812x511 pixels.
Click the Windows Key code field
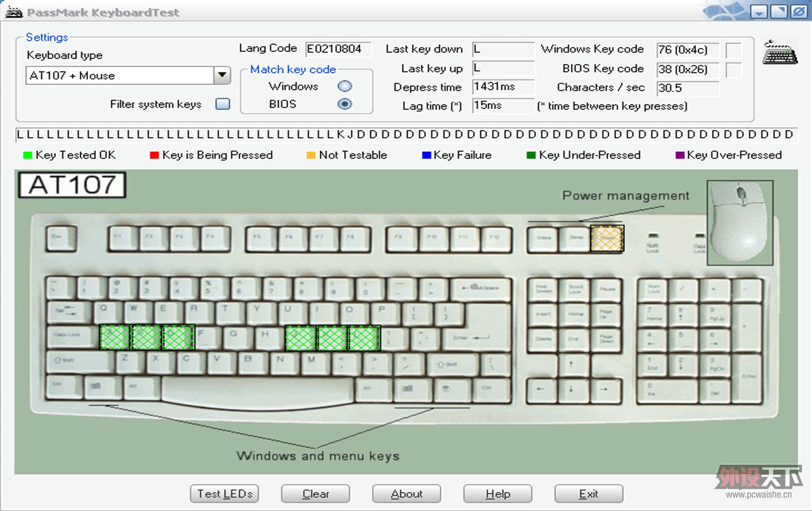[688, 50]
